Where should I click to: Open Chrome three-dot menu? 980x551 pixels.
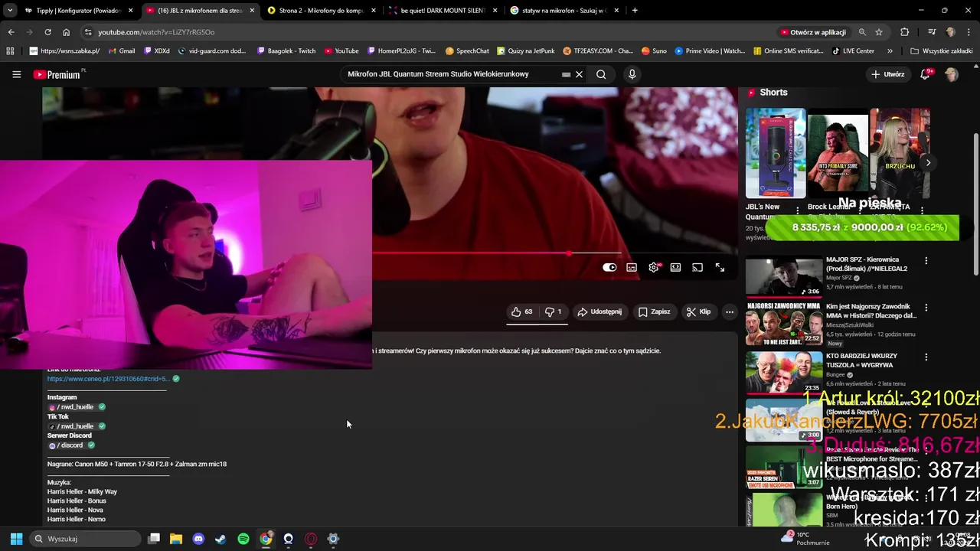pos(969,32)
